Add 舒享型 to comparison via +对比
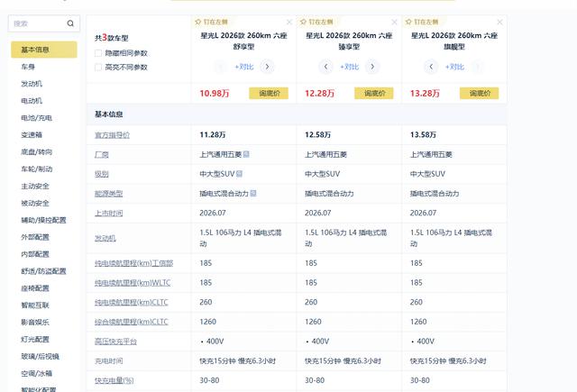 [244, 67]
